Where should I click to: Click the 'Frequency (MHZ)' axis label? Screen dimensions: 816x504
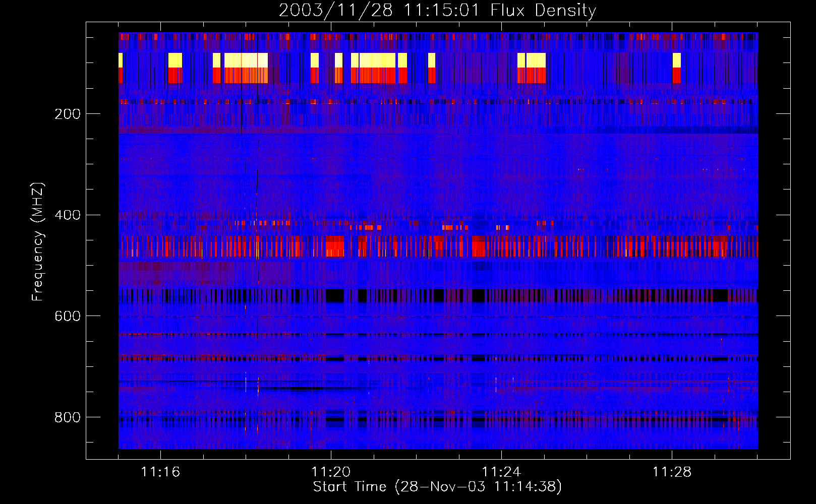point(37,241)
